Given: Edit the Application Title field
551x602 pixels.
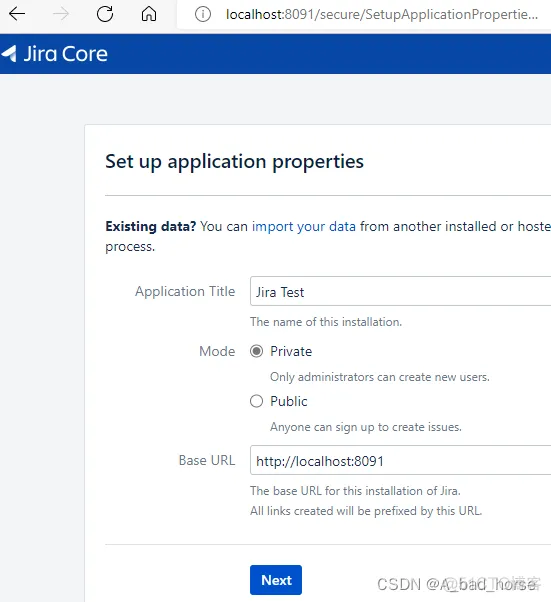Looking at the screenshot, I should [x=400, y=291].
